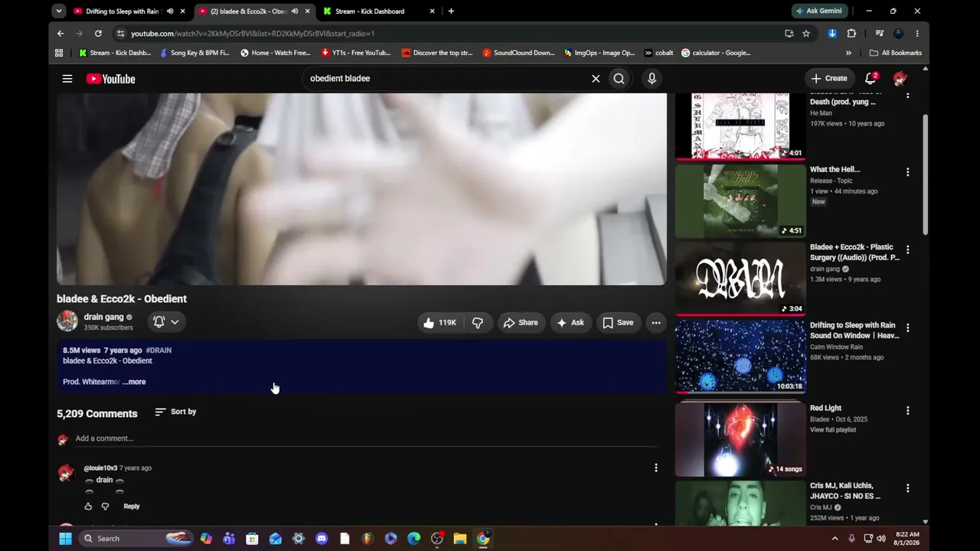Click the Chrome address bar URL
This screenshot has width=980, height=551.
tap(253, 34)
